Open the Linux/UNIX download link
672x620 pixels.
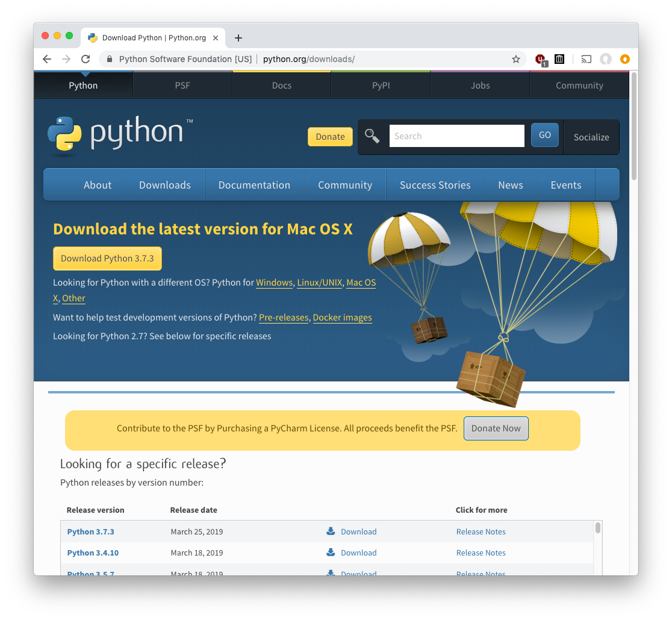tap(320, 283)
